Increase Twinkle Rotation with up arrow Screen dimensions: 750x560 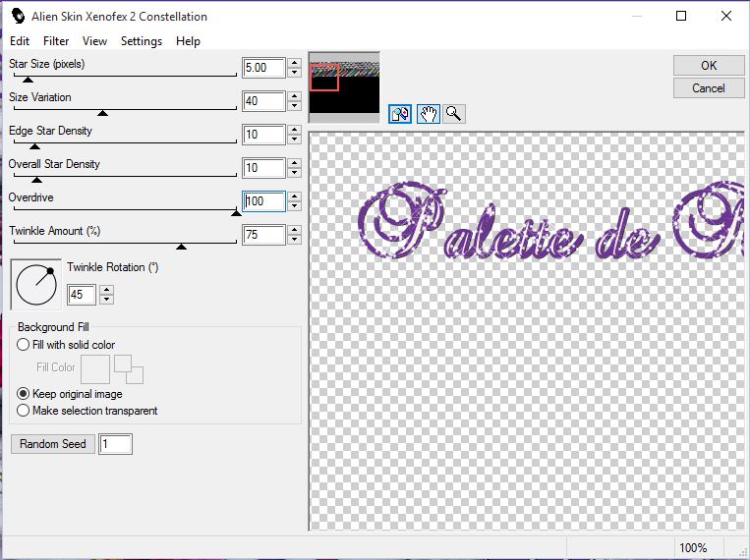tap(107, 290)
